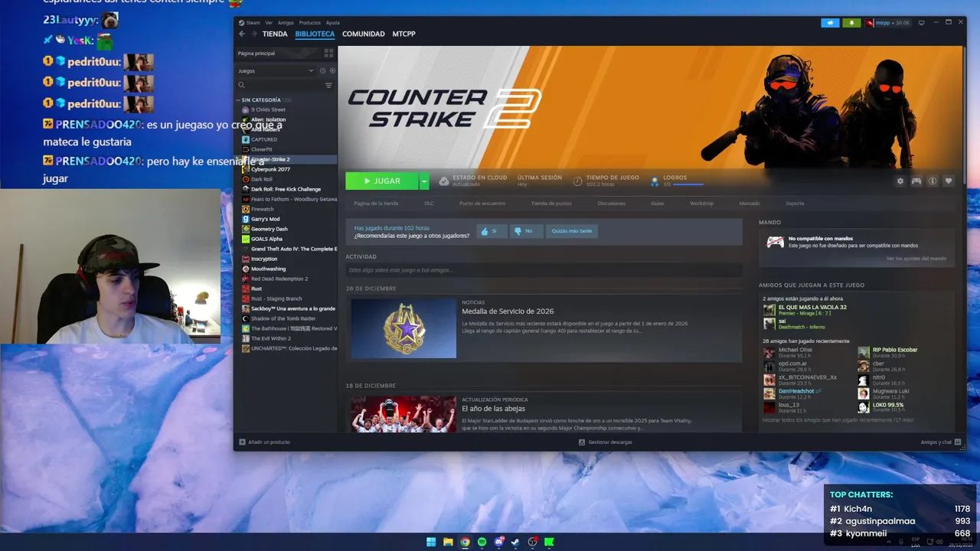Open the Punto de encuentro tab
Viewport: 980px width, 551px height.
coord(482,204)
